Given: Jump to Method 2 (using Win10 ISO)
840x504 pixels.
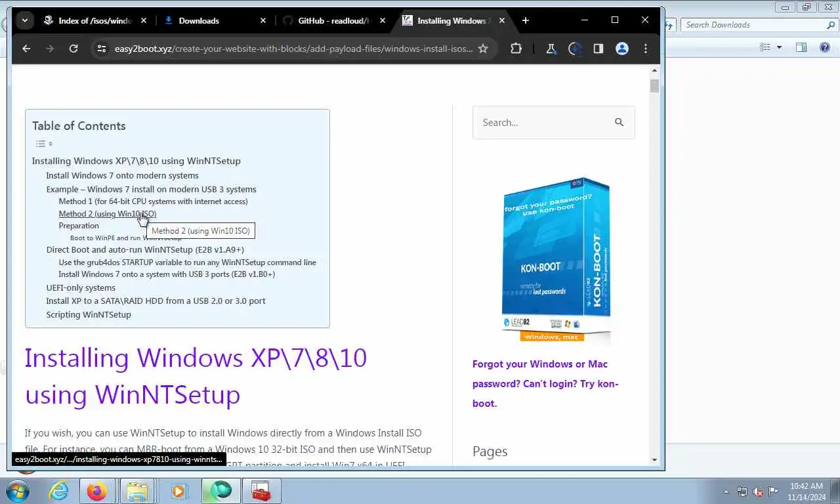Looking at the screenshot, I should pos(107,214).
